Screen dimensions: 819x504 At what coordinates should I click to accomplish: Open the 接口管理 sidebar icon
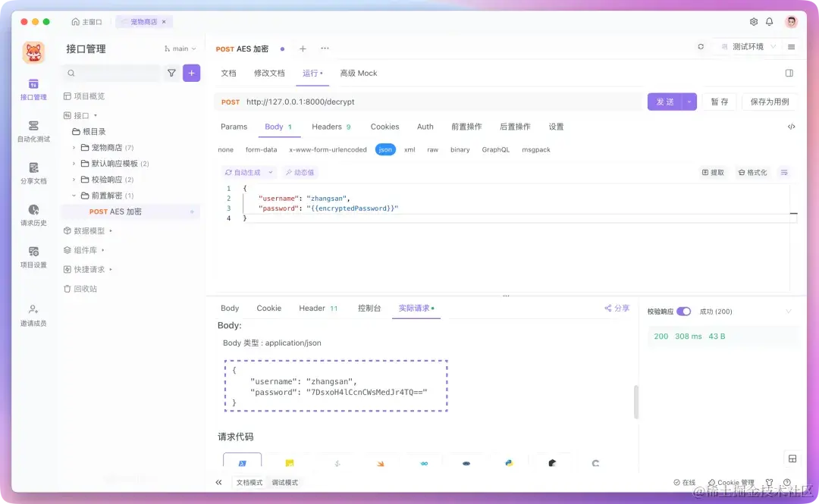33,89
